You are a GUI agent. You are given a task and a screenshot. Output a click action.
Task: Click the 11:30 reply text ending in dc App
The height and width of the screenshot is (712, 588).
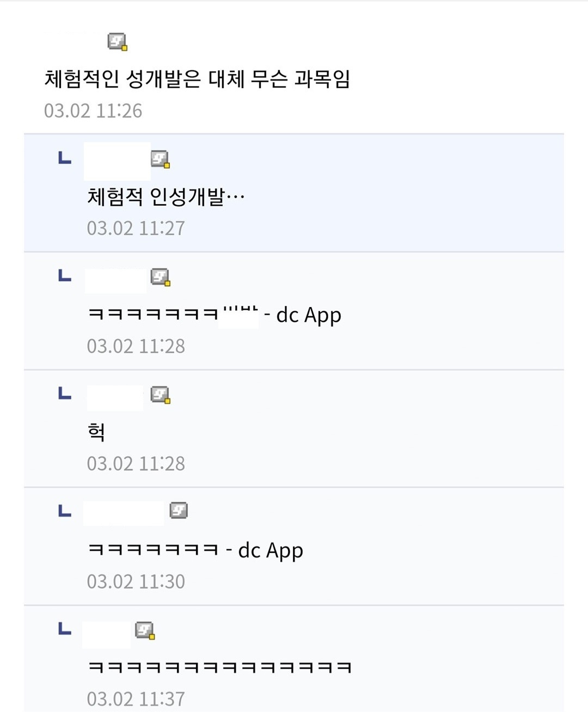tap(195, 550)
